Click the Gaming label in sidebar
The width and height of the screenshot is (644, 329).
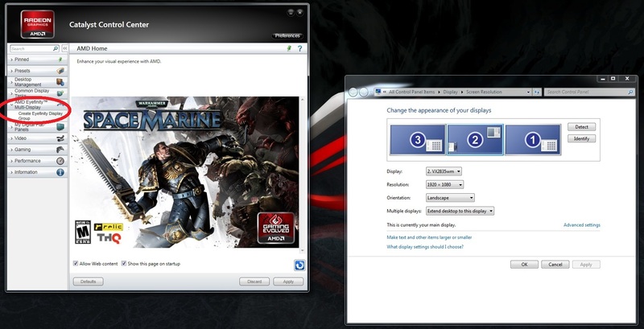23,150
